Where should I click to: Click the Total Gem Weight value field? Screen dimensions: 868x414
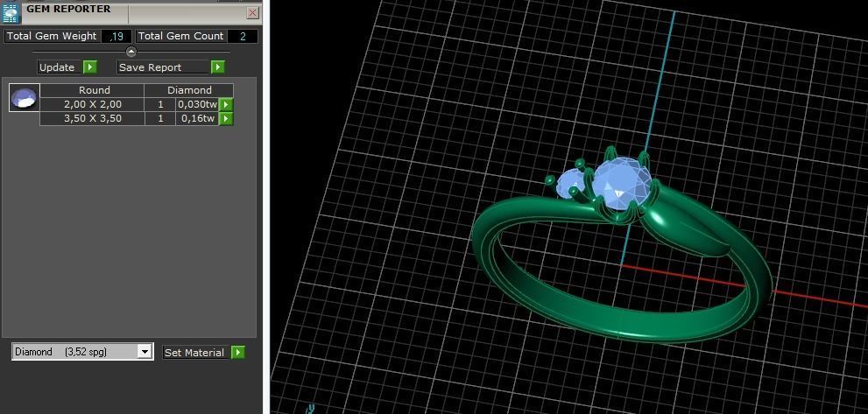tap(116, 37)
